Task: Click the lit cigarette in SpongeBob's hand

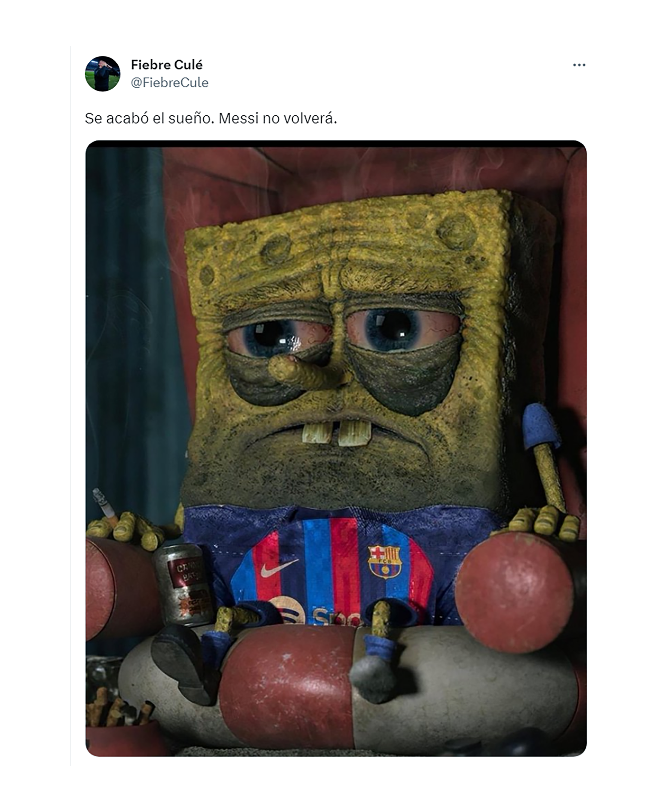Action: [105, 505]
